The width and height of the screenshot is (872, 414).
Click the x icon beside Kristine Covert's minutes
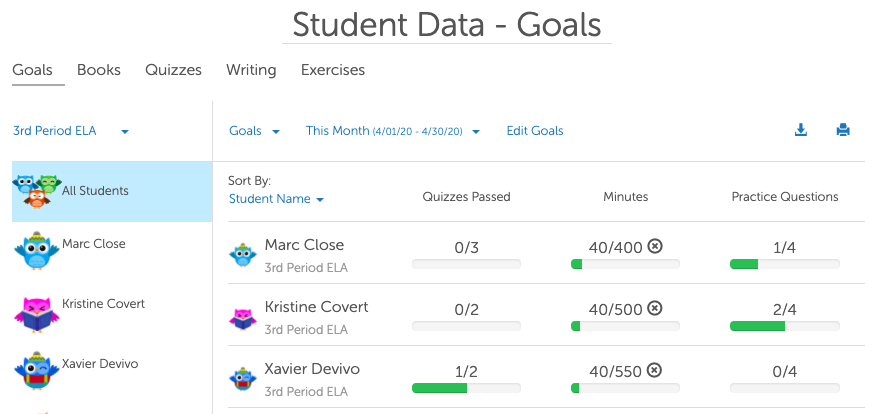pyautogui.click(x=655, y=308)
